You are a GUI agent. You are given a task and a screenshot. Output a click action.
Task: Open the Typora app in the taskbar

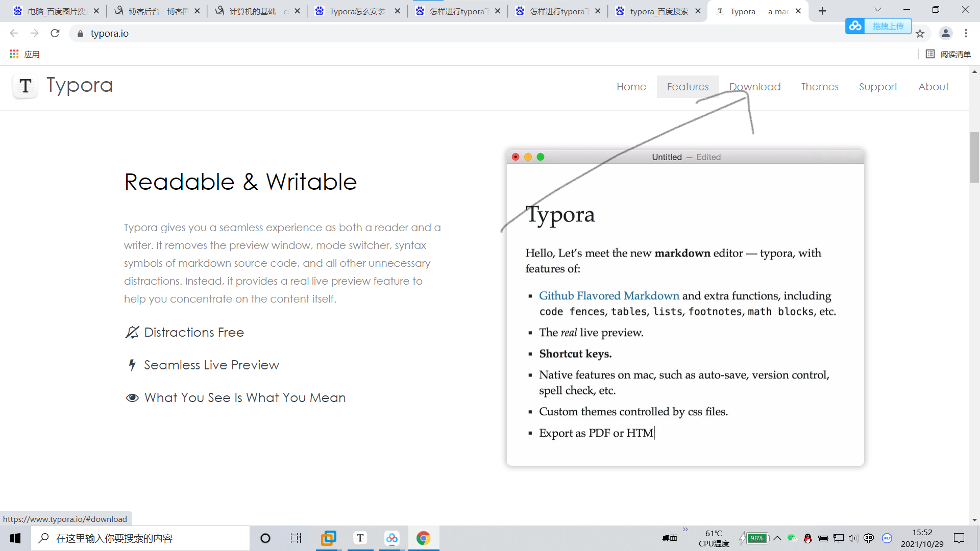click(360, 538)
